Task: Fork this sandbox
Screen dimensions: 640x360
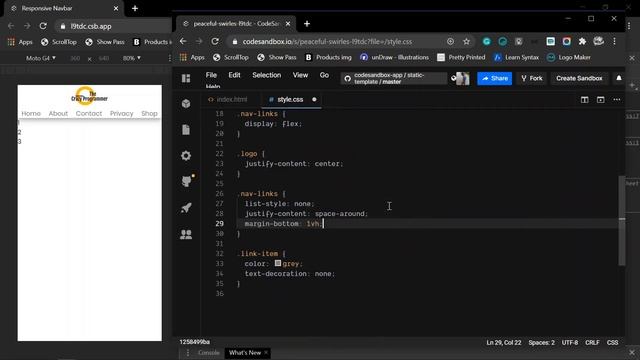Action: coord(532,78)
